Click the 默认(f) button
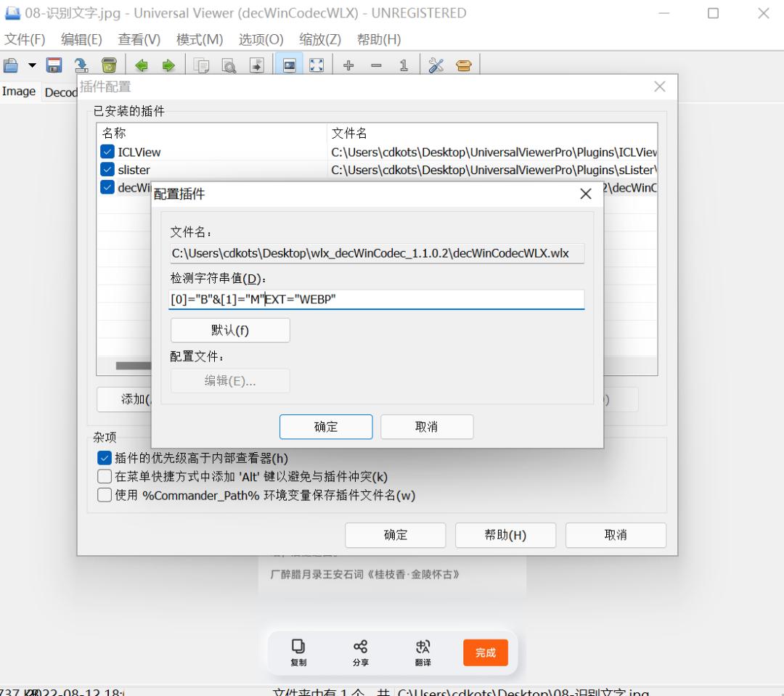784x696 pixels. (230, 330)
